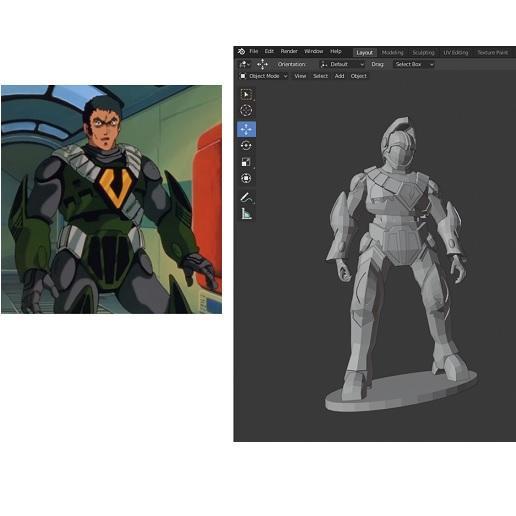
Task: Select the Cursor tool icon
Action: pos(246,110)
